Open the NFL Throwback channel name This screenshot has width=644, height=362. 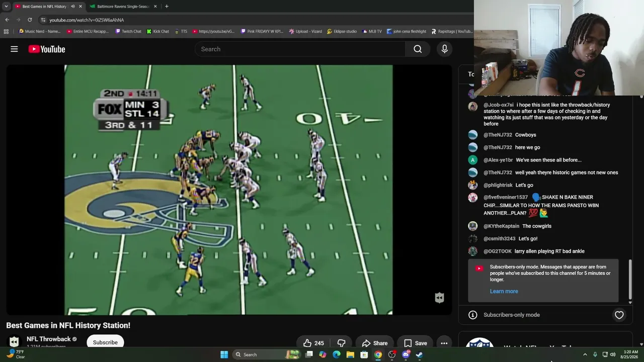(x=48, y=339)
